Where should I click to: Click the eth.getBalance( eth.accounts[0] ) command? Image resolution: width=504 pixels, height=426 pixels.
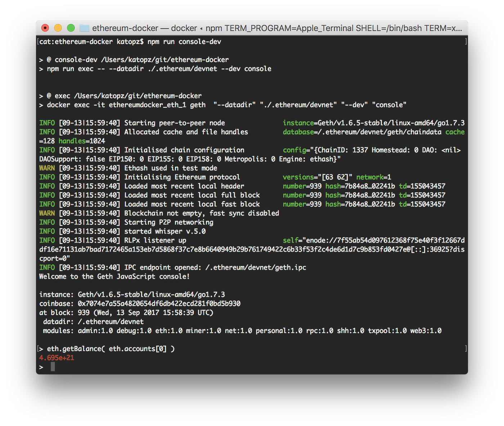[111, 349]
